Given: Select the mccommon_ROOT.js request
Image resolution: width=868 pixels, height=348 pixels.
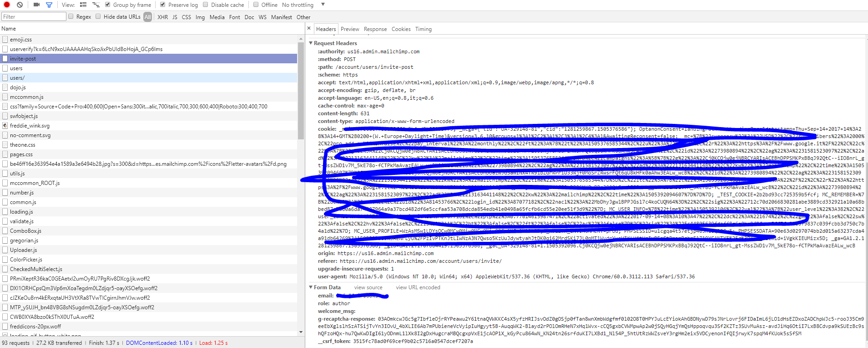Looking at the screenshot, I should 149,183.
